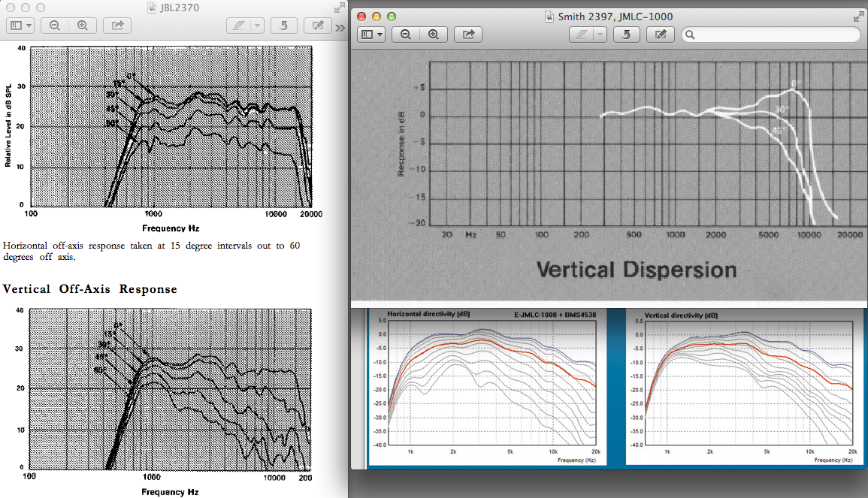Show hidden toolbar items in JBL2370 window
The image size is (868, 498).
click(x=340, y=27)
